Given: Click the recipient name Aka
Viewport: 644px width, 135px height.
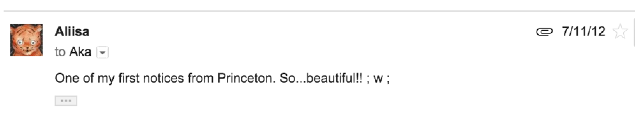Looking at the screenshot, I should pos(80,52).
